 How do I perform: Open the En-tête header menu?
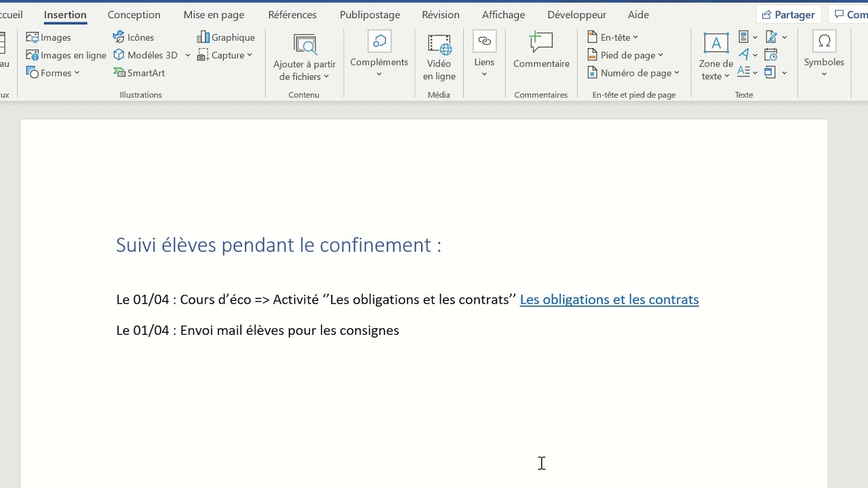(613, 37)
